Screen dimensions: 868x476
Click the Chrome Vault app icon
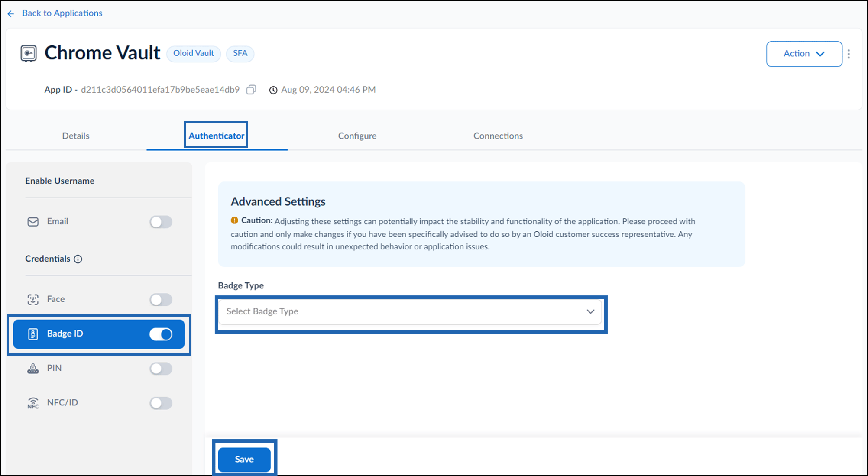(x=29, y=53)
